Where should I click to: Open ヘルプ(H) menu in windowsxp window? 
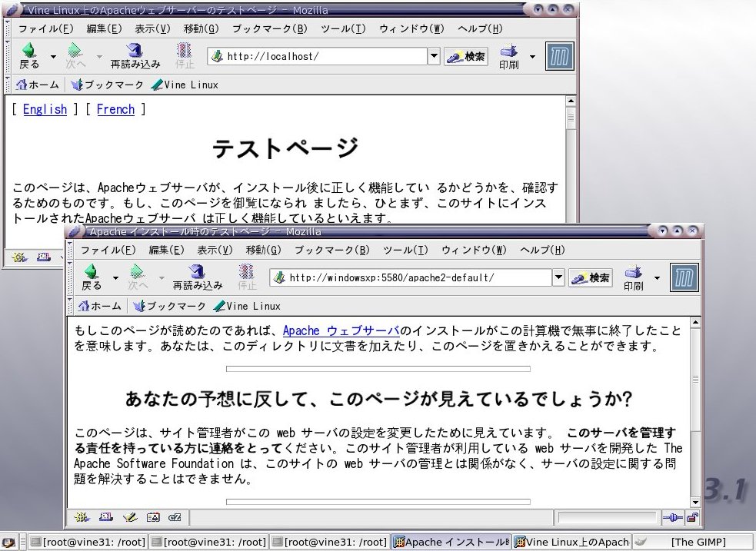(542, 250)
